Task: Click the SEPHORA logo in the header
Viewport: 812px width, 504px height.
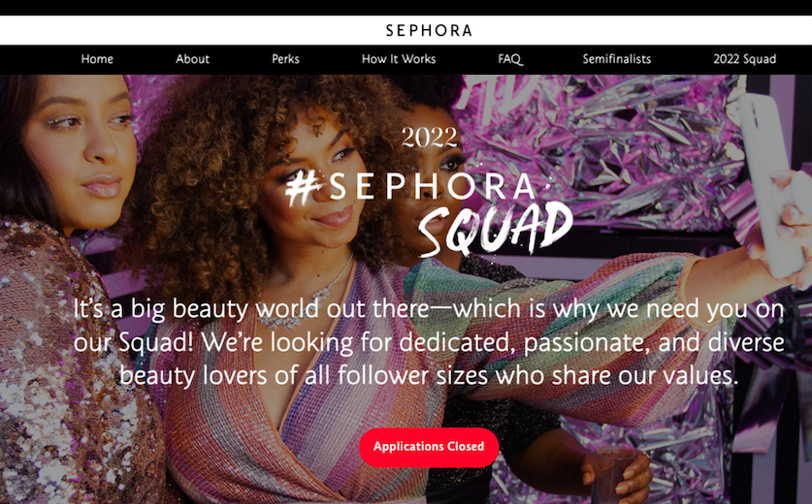Action: point(429,30)
